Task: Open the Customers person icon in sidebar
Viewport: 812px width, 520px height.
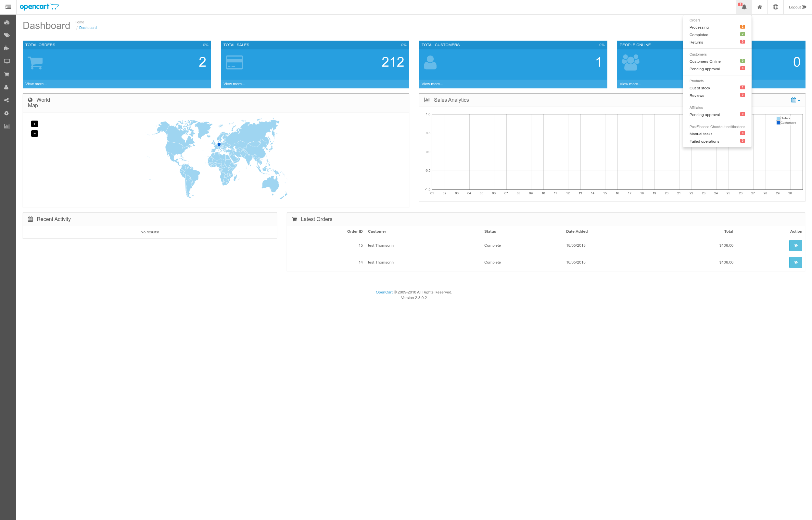Action: coord(7,87)
